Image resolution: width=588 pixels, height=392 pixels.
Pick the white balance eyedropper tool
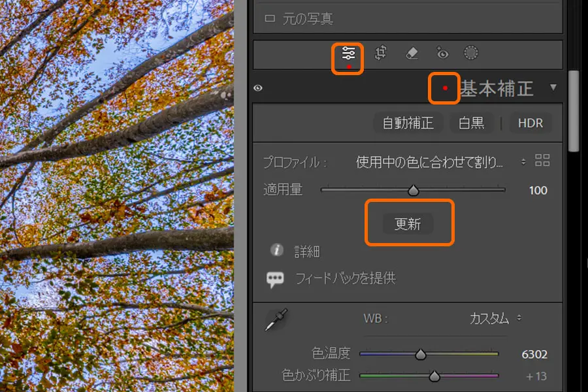coord(276,320)
